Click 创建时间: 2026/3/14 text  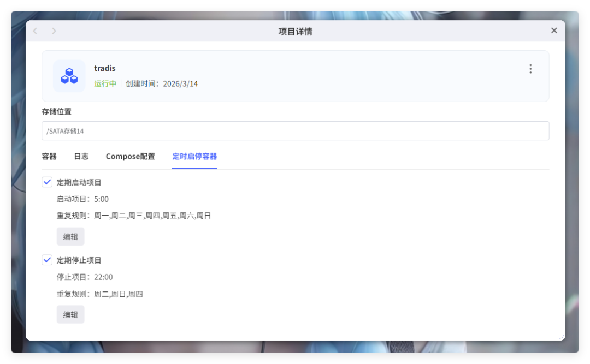(x=162, y=83)
